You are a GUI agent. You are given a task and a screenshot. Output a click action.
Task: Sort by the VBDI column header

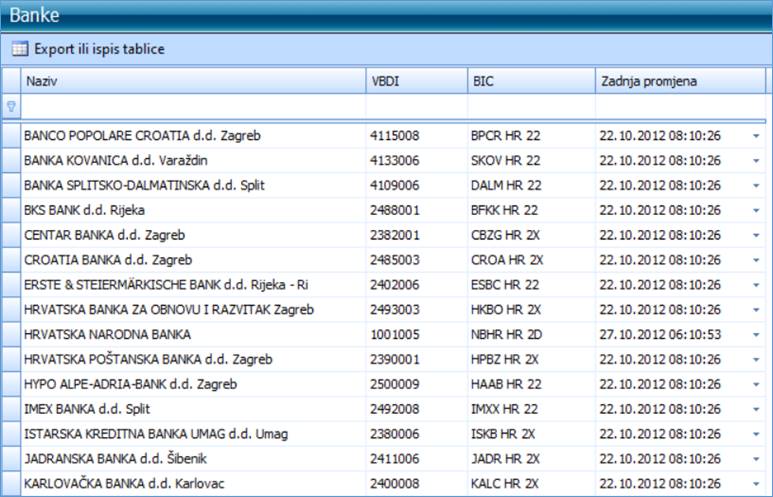click(x=417, y=81)
